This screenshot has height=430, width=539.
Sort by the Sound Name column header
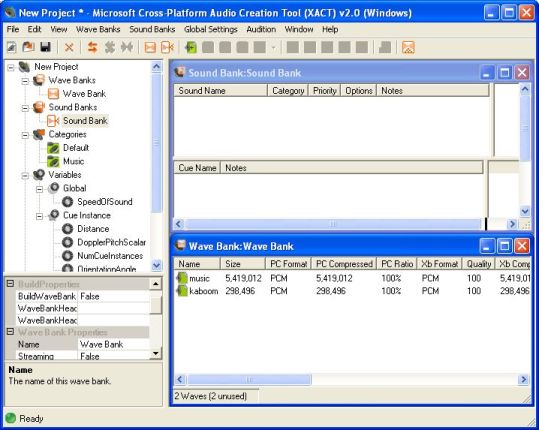point(220,91)
